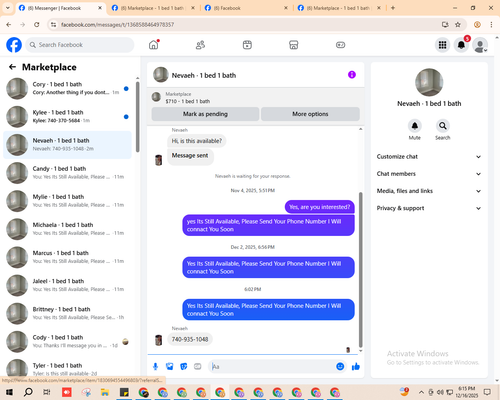Open Jaleel - 1 bed 1 bath conversation
The width and height of the screenshot is (500, 400).
tap(68, 285)
